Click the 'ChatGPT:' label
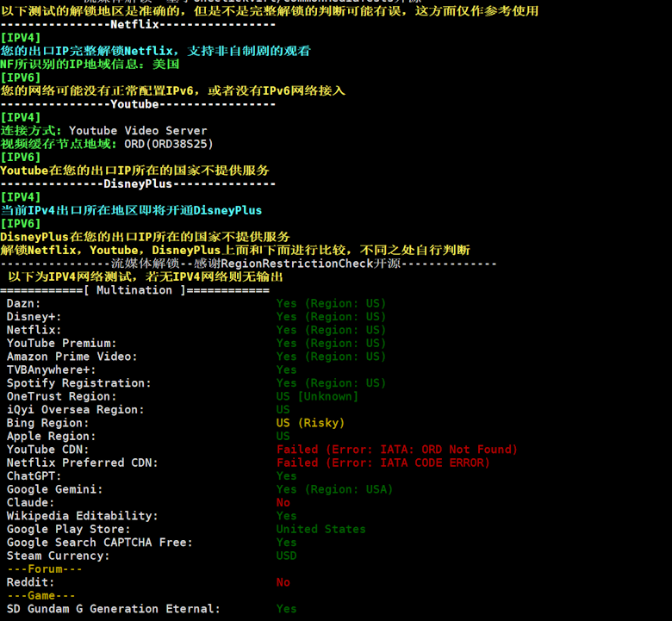This screenshot has width=672, height=621. (34, 476)
